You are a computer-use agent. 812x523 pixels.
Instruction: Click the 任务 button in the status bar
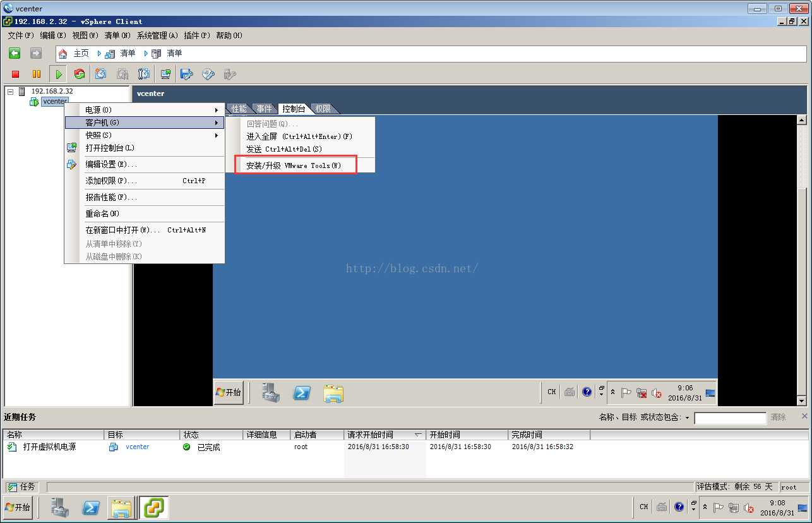point(21,487)
